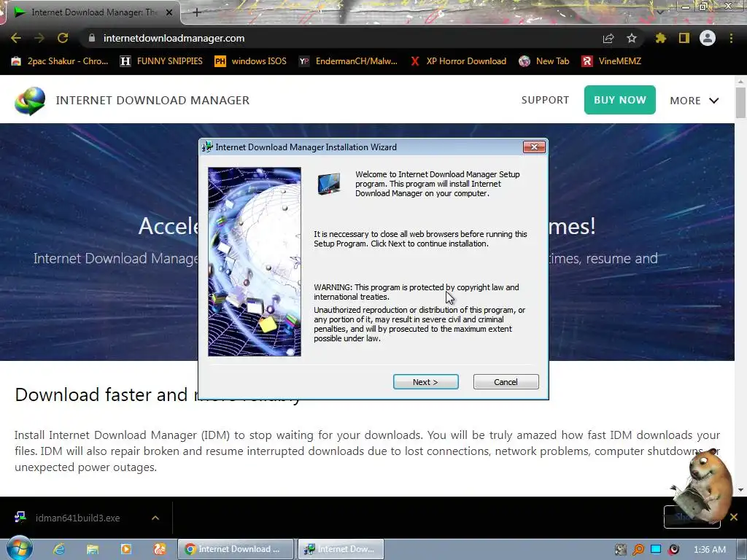This screenshot has height=560, width=747.
Task: Open the New Tab bookmark
Action: point(544,61)
